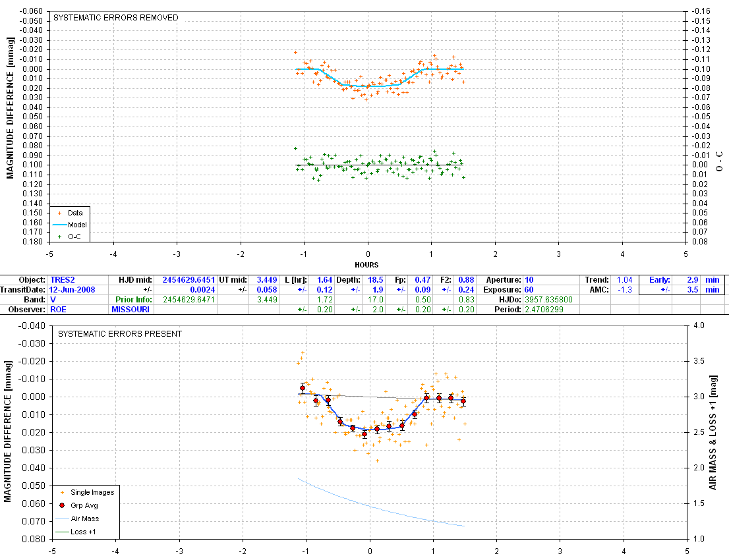Click the Trend value 1.04
Viewport: 729px width, 560px height.
pyautogui.click(x=624, y=280)
